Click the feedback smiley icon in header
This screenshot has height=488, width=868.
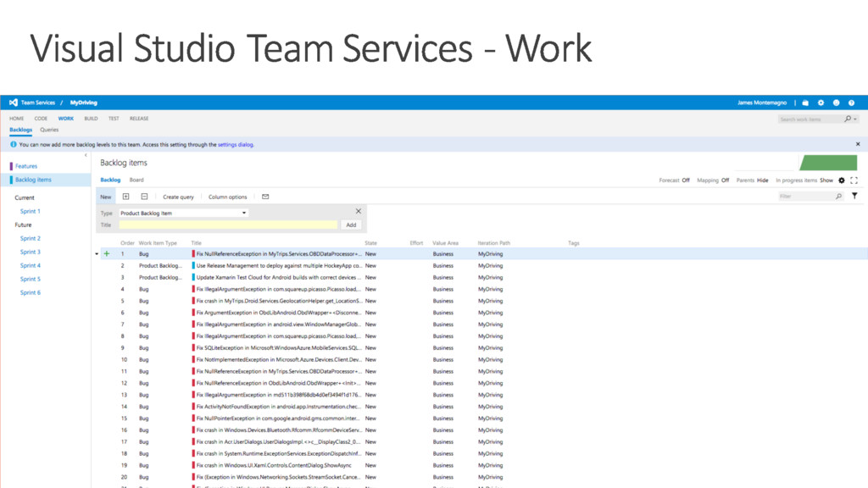pyautogui.click(x=837, y=103)
